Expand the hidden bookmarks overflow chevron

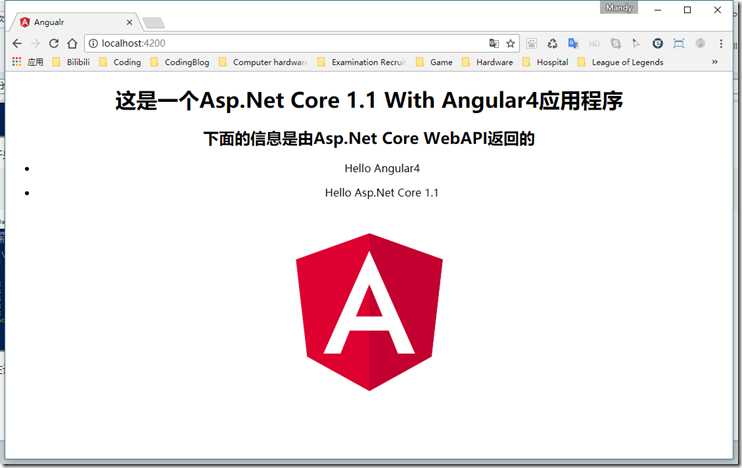715,62
